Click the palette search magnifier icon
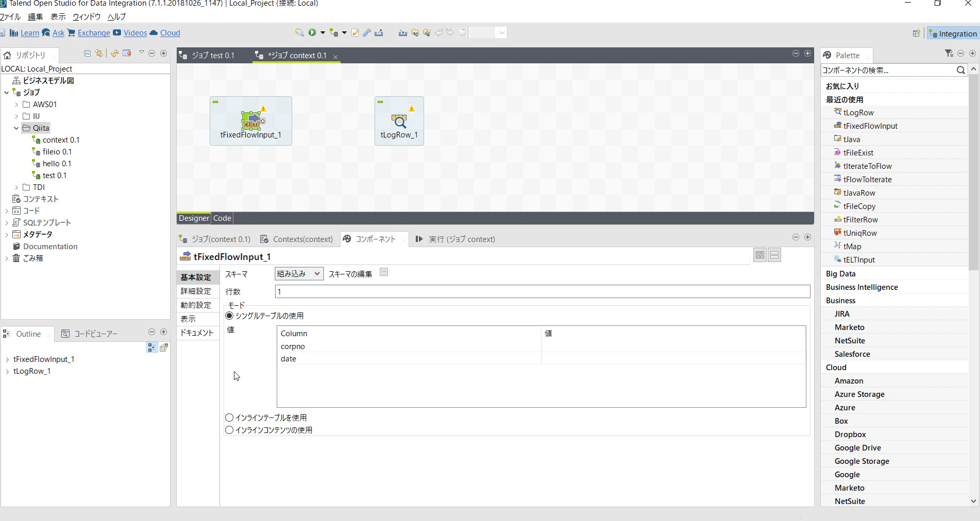 coord(960,70)
